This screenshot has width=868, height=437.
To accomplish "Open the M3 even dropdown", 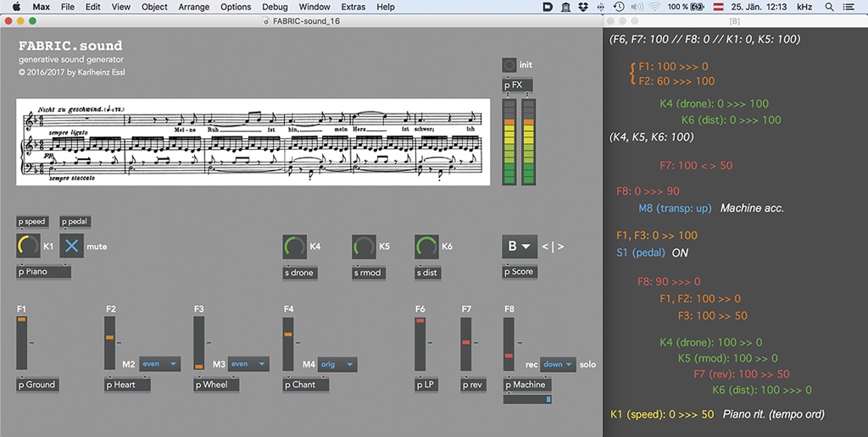I will [x=248, y=364].
